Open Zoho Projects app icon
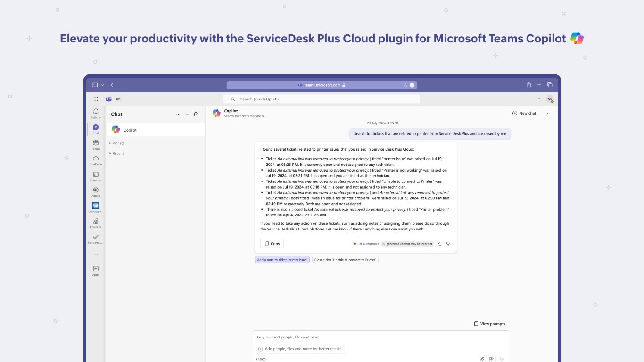The height and width of the screenshot is (362, 644). 96,238
